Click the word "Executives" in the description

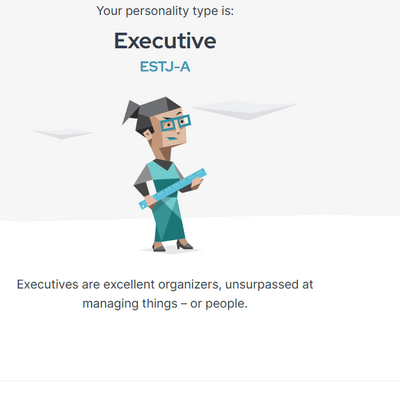point(47,284)
